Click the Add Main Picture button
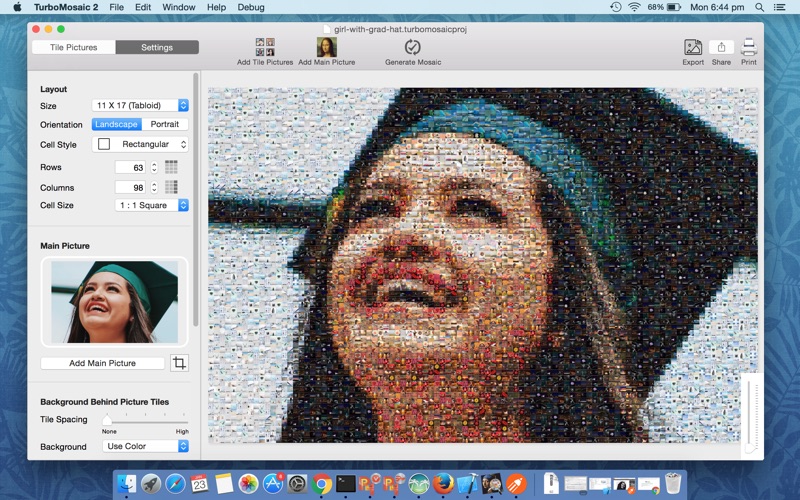800x500 pixels. point(103,363)
